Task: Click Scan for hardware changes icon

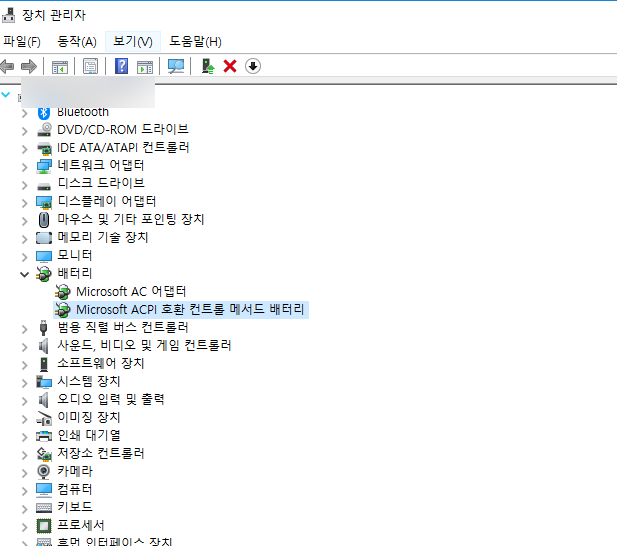Action: click(x=176, y=66)
